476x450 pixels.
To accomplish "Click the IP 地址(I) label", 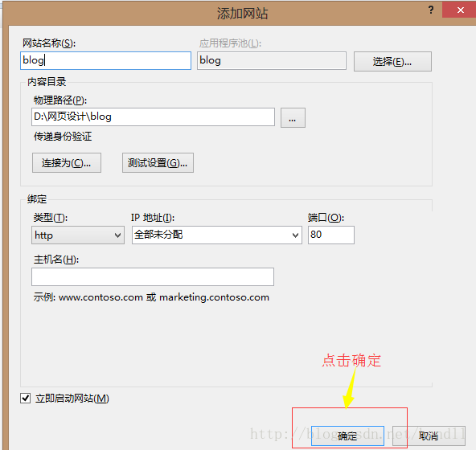I will click(153, 218).
